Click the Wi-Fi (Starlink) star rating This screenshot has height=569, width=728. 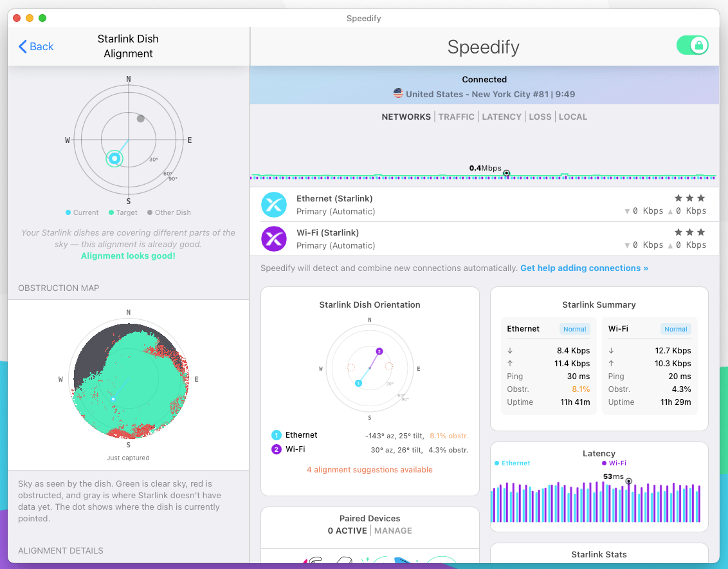(x=689, y=232)
